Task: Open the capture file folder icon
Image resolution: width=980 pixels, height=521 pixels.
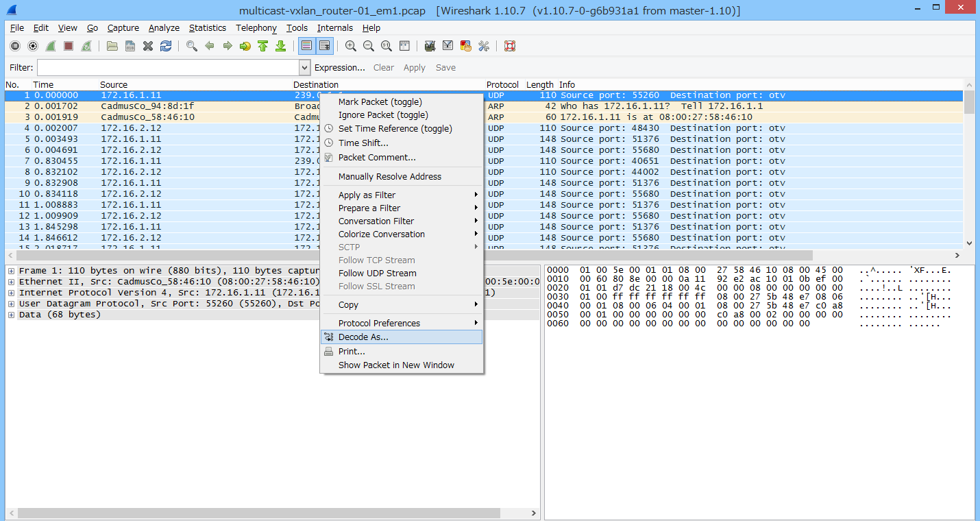Action: [x=112, y=46]
